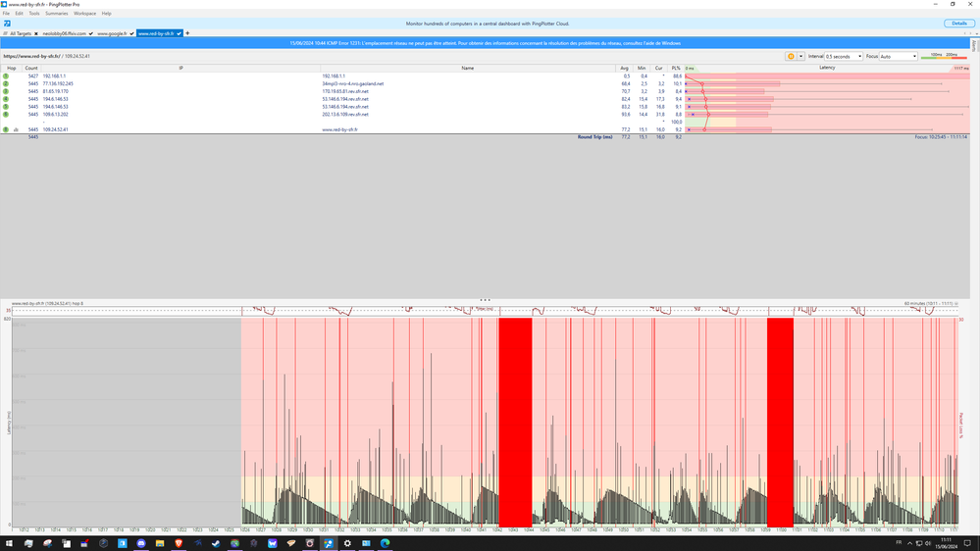Open the Alerts side panel tab
This screenshot has height=551, width=980.
tap(976, 44)
